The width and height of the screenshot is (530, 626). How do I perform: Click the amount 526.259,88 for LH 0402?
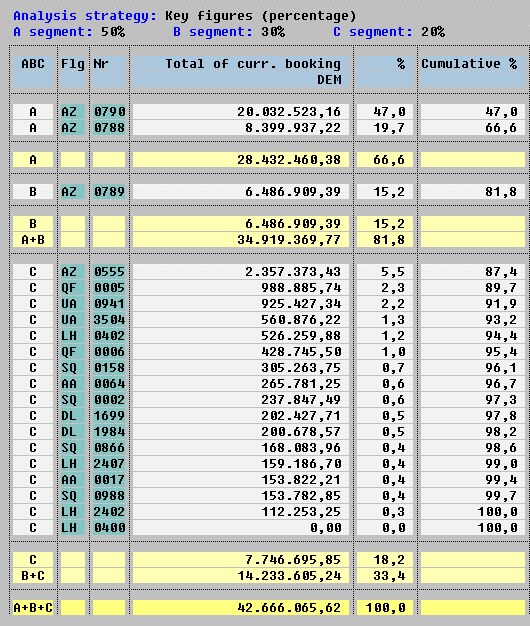(301, 336)
